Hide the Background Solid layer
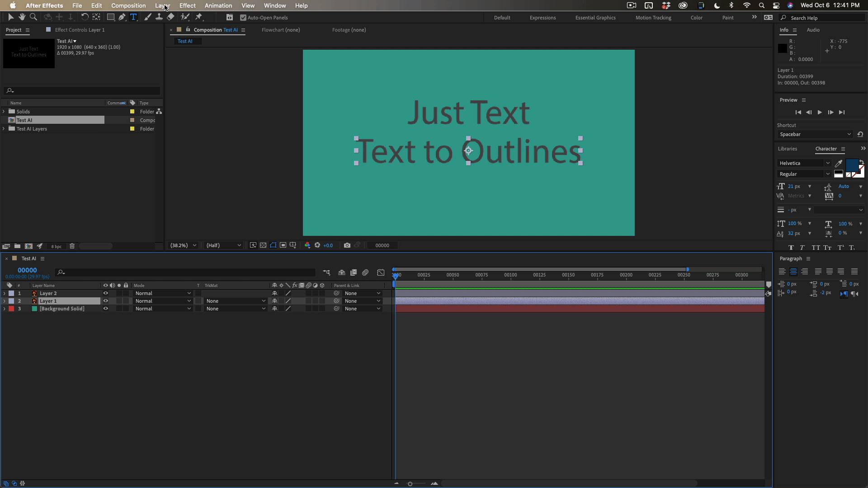Viewport: 868px width, 488px height. click(106, 309)
